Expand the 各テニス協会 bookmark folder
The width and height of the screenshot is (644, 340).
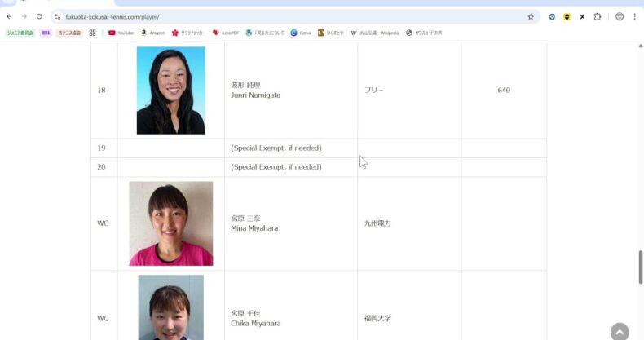[x=69, y=33]
